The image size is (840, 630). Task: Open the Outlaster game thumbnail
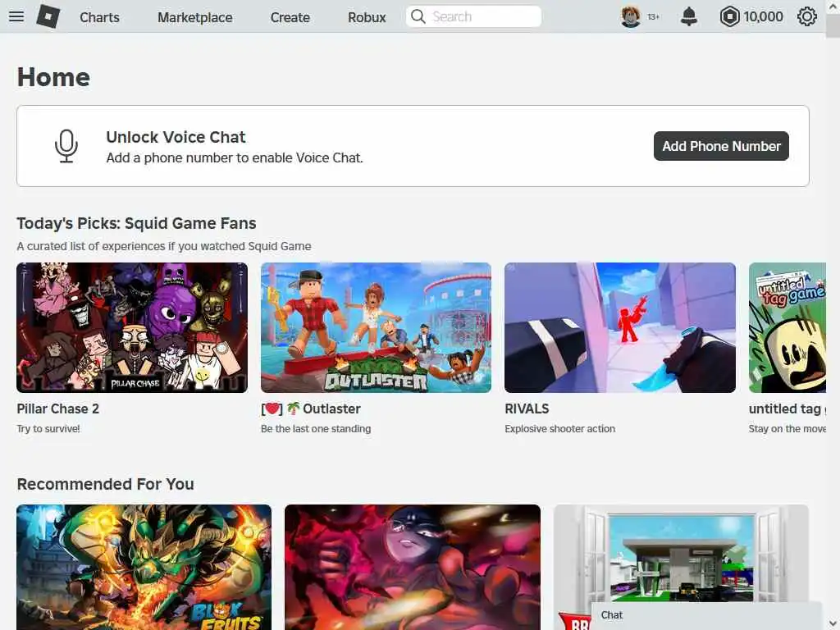click(x=376, y=327)
